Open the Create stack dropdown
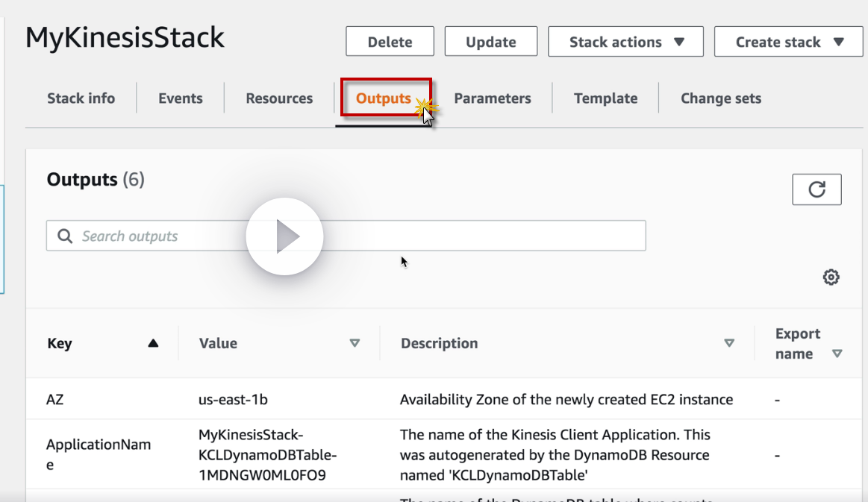Image resolution: width=868 pixels, height=502 pixels. click(x=788, y=42)
